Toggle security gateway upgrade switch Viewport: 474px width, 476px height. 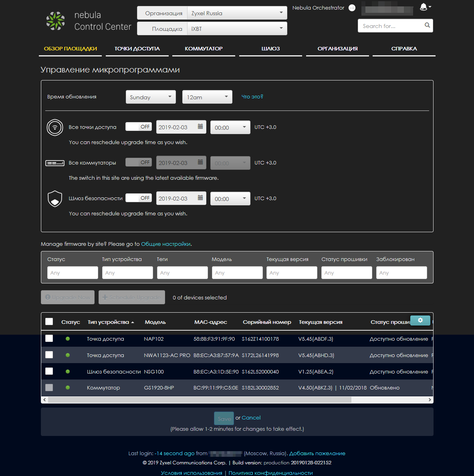[x=139, y=198]
